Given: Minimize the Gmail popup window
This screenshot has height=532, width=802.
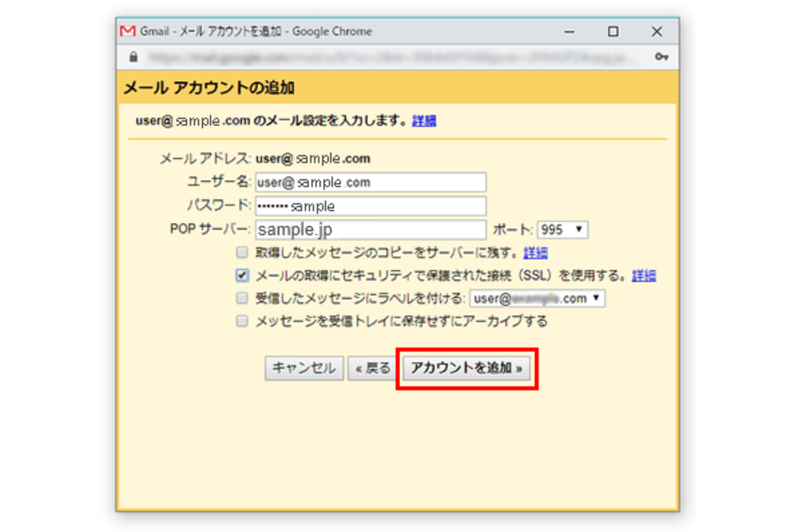Looking at the screenshot, I should (x=569, y=31).
